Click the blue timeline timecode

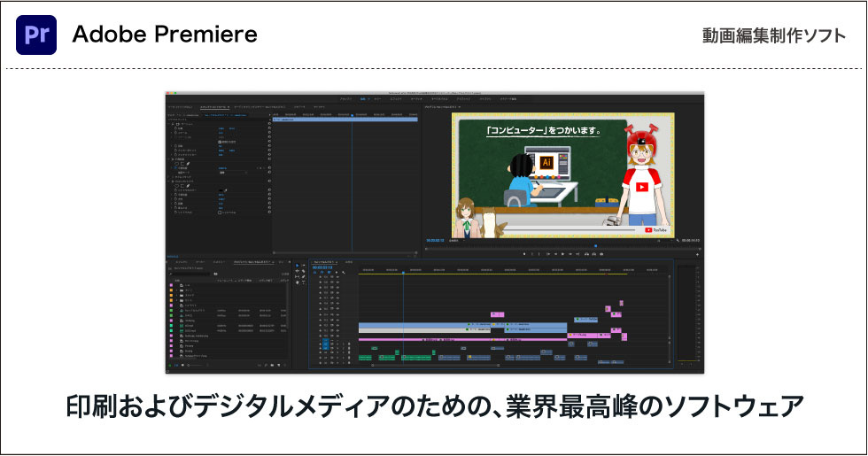322,267
